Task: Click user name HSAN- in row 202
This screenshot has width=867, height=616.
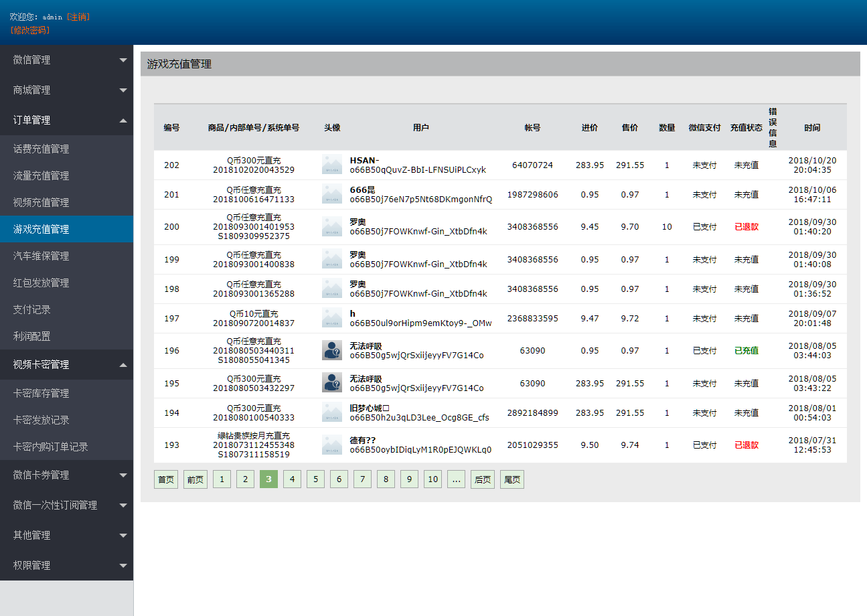Action: [x=365, y=160]
